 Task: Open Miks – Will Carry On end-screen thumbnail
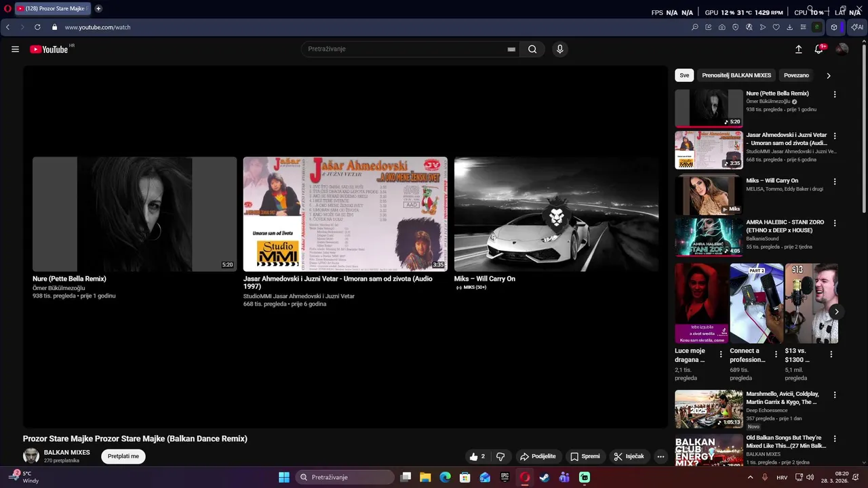pyautogui.click(x=556, y=214)
